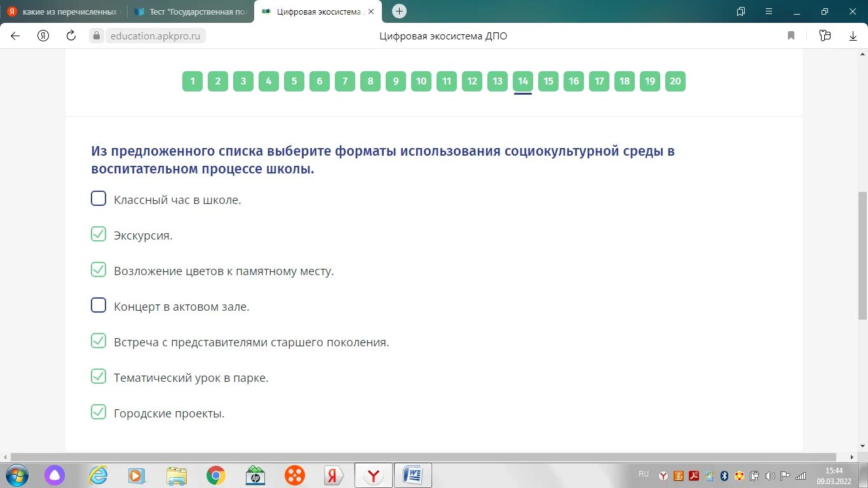The width and height of the screenshot is (868, 488).
Task: Open Yandex home via the Я button
Action: 43,36
